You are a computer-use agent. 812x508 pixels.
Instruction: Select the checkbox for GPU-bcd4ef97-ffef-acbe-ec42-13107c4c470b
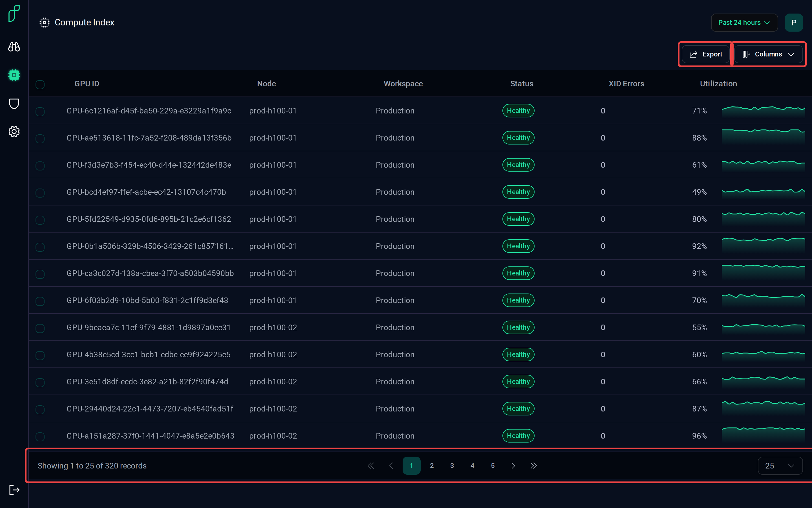(40, 193)
